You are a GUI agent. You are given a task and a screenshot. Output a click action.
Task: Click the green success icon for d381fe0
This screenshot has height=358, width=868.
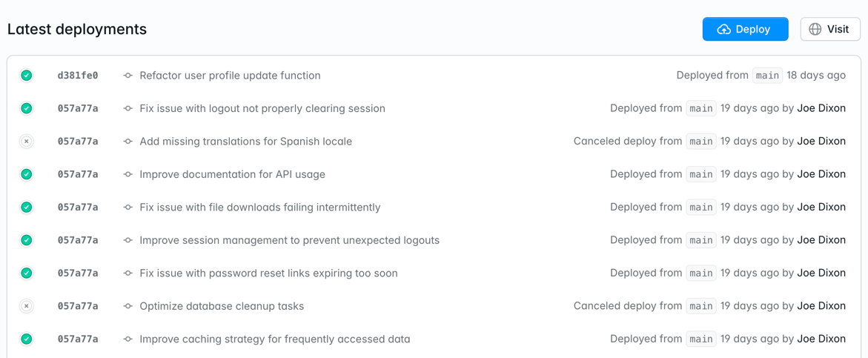26,76
